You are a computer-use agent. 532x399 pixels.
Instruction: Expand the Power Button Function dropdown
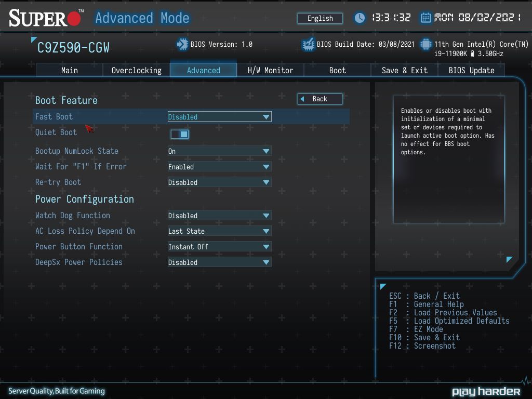click(220, 247)
